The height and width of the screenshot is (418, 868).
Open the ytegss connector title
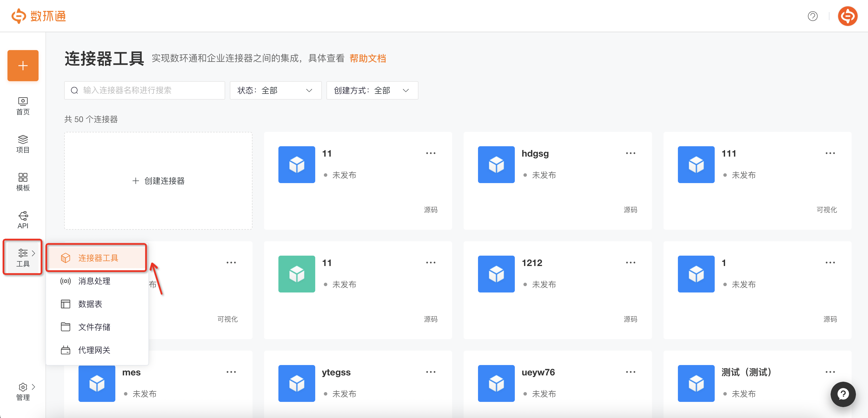[336, 373]
